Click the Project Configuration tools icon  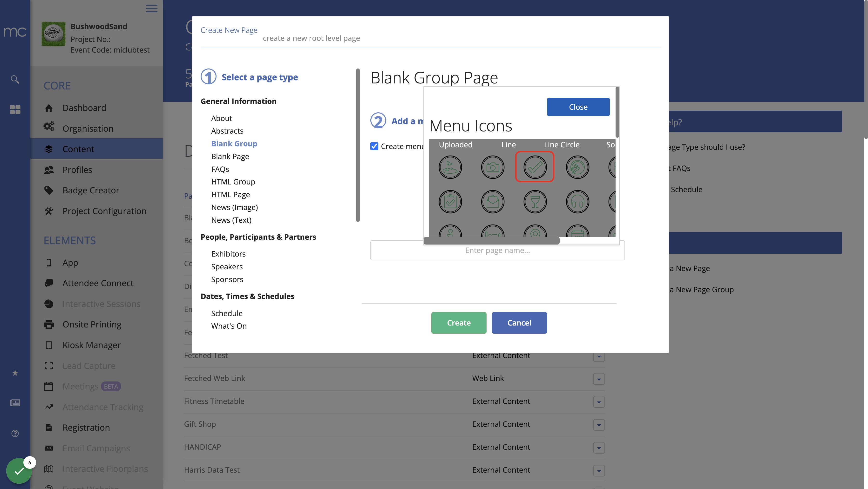pyautogui.click(x=48, y=211)
